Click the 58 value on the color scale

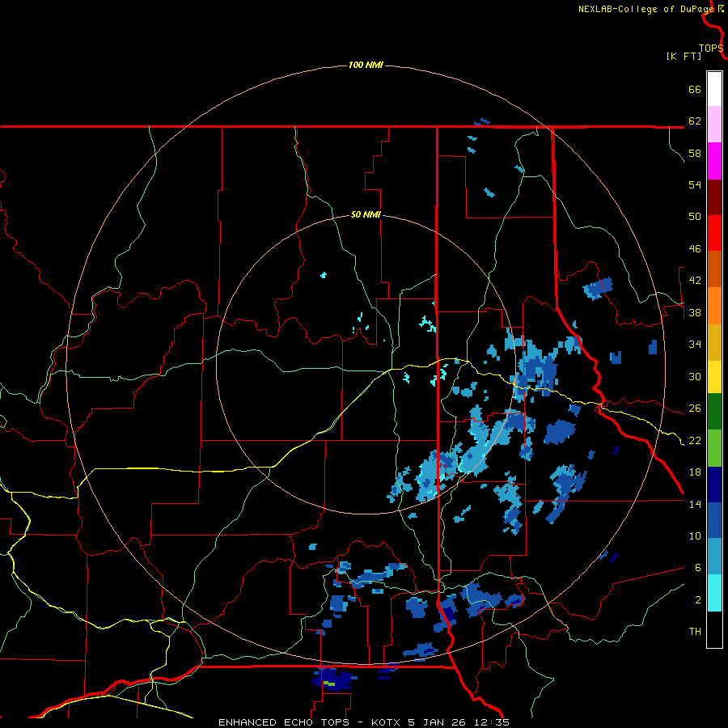point(695,153)
